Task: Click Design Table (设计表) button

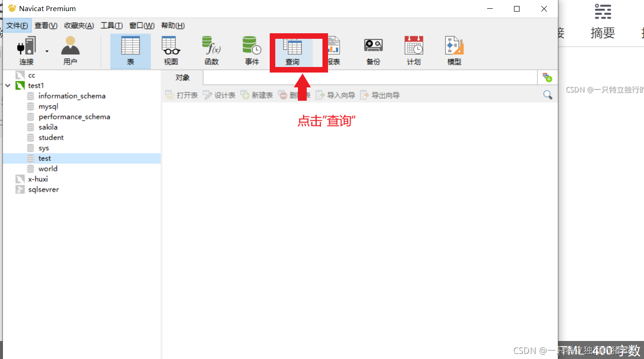Action: tap(219, 95)
